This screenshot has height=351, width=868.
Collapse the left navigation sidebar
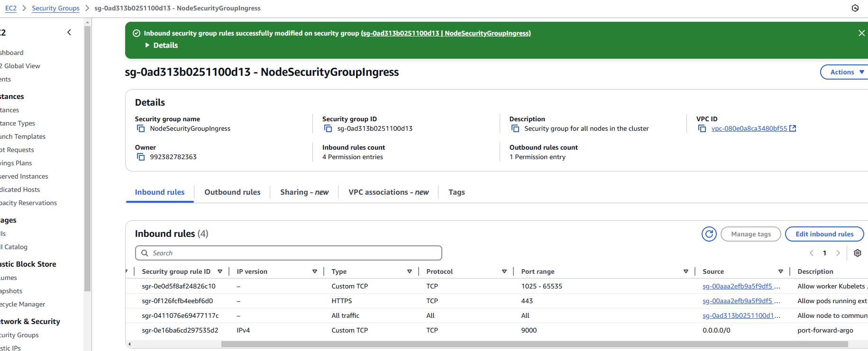69,32
